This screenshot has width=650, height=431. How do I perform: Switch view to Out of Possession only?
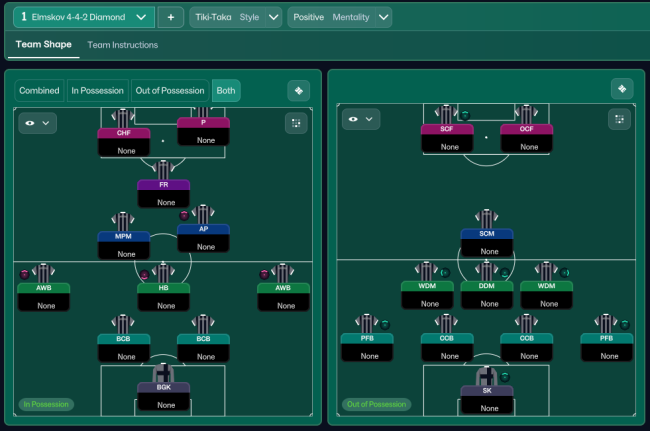170,90
